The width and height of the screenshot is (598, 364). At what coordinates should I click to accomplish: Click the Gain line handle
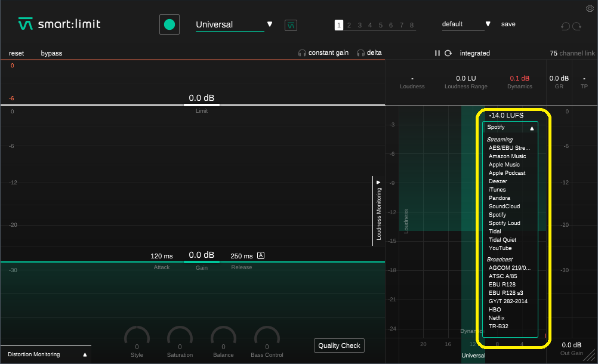coord(201,262)
